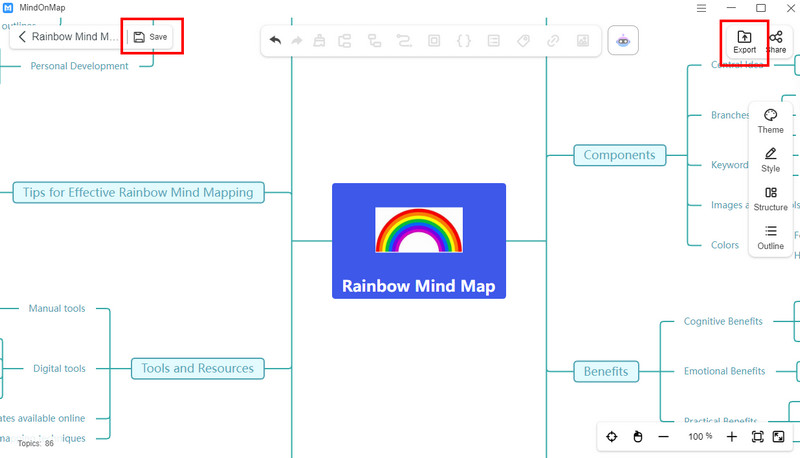Show the Outline panel
800x458 pixels.
[x=770, y=237]
